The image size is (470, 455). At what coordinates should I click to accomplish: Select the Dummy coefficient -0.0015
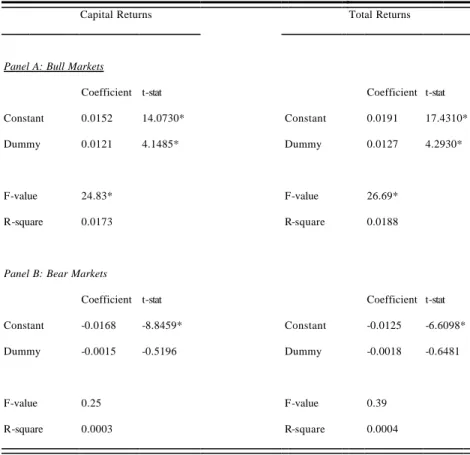coord(99,351)
